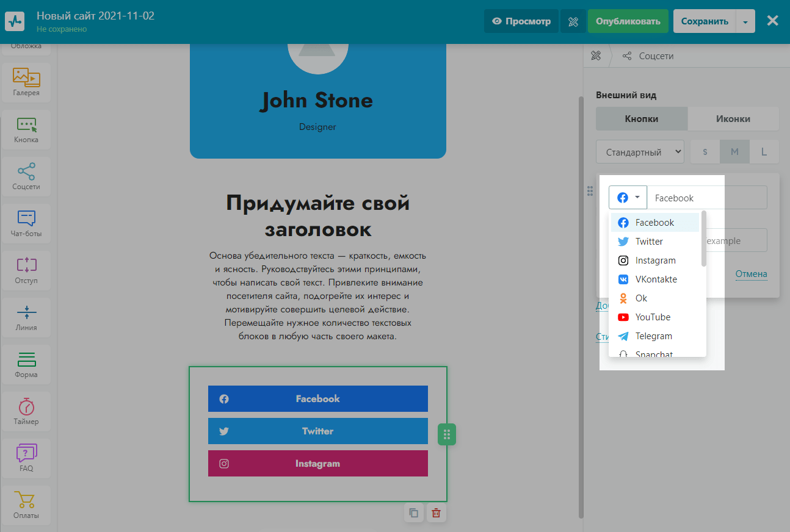Click the social network list scrollbar

pos(703,239)
